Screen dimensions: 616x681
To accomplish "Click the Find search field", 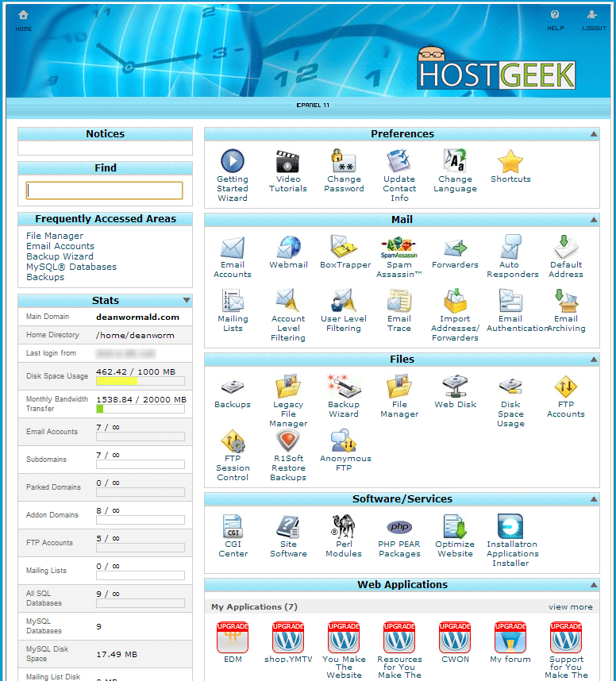I will (x=104, y=190).
